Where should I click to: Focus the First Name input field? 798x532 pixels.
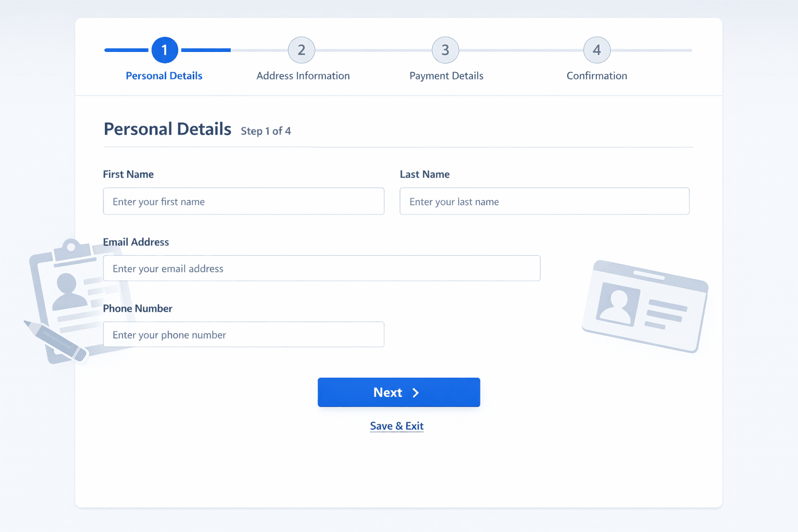point(243,201)
